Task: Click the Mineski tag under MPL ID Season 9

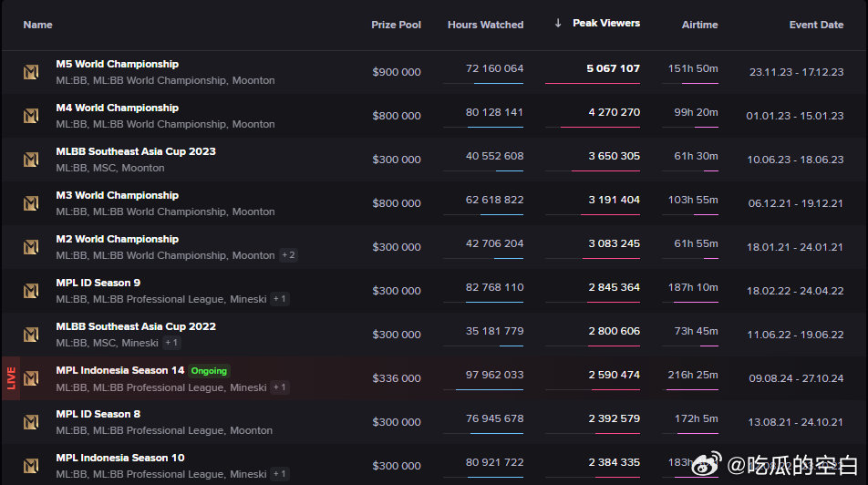Action: [248, 299]
